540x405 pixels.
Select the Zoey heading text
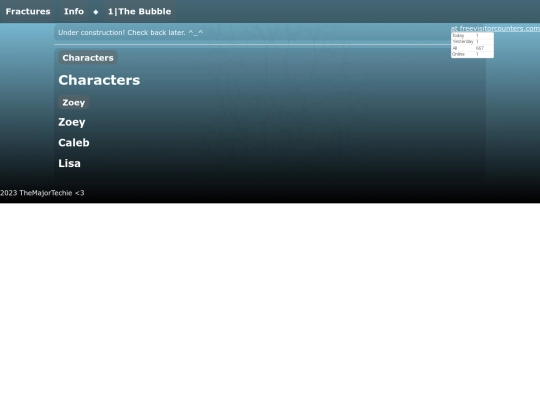point(72,122)
